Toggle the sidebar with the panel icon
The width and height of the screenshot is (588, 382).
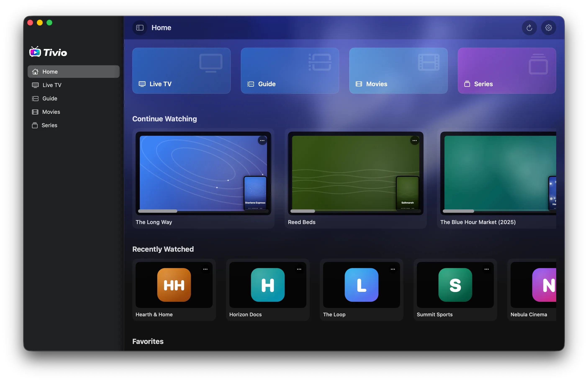140,28
